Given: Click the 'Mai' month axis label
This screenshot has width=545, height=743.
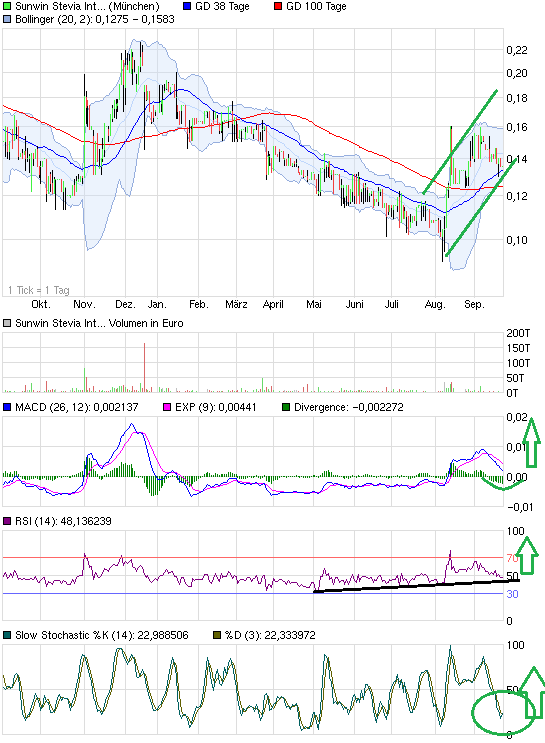Looking at the screenshot, I should click(x=314, y=304).
